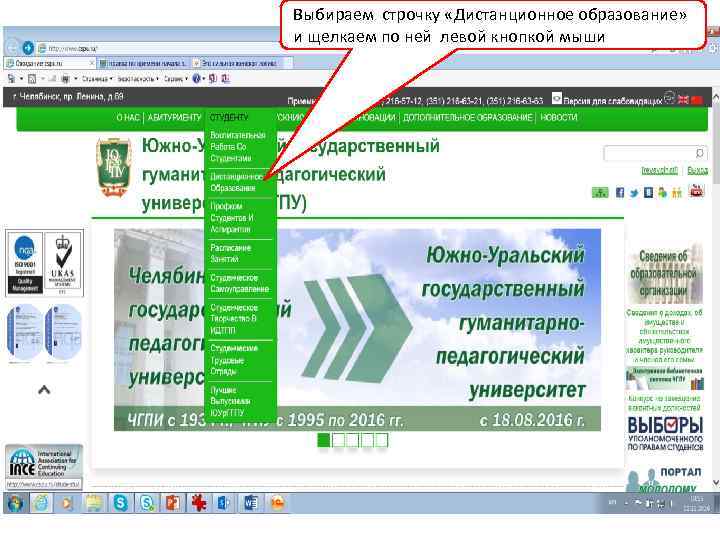Select Дистанционное Образование in submenu
Viewport: 720px width, 540px height.
tap(238, 182)
